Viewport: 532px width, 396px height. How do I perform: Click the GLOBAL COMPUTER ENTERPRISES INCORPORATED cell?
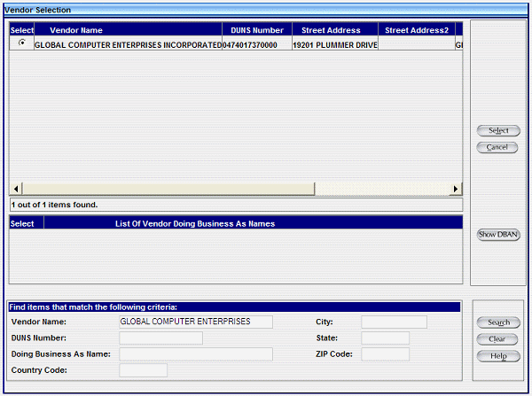129,45
